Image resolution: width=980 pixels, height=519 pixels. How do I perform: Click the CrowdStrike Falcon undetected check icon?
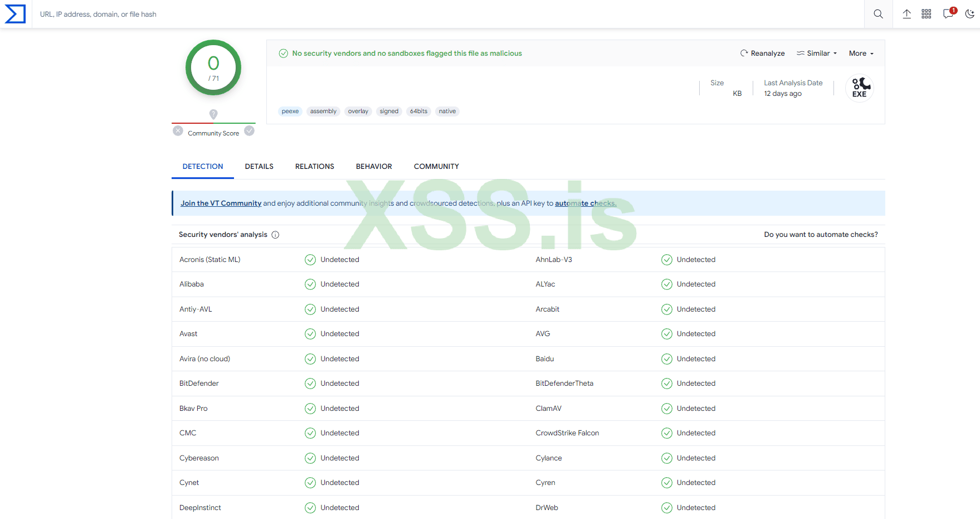pos(667,433)
